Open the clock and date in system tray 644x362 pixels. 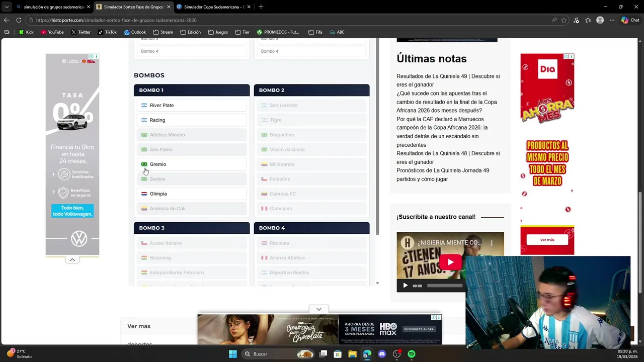point(627,354)
